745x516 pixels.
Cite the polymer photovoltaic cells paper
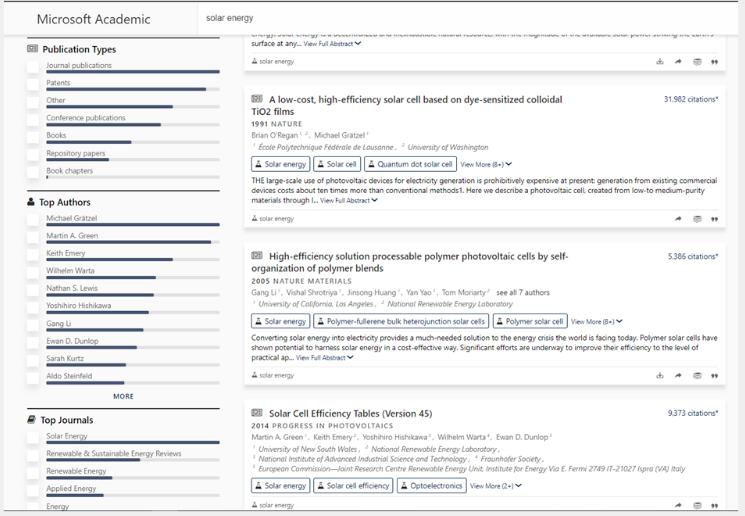tap(715, 376)
